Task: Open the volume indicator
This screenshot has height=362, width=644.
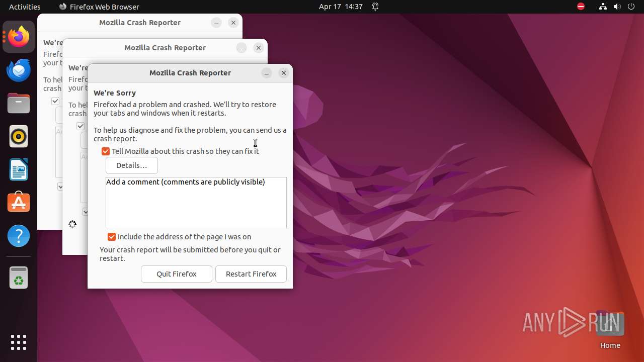Action: (x=617, y=7)
